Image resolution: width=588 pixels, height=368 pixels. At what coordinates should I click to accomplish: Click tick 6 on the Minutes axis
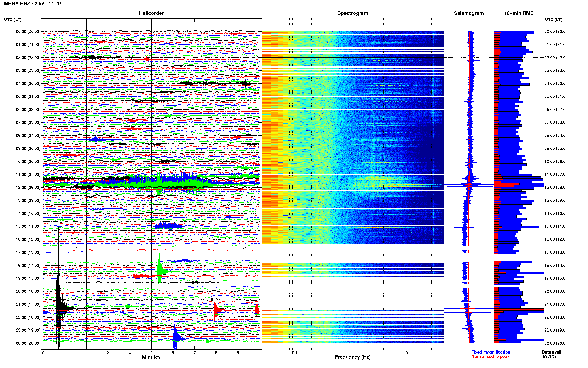pos(173,353)
